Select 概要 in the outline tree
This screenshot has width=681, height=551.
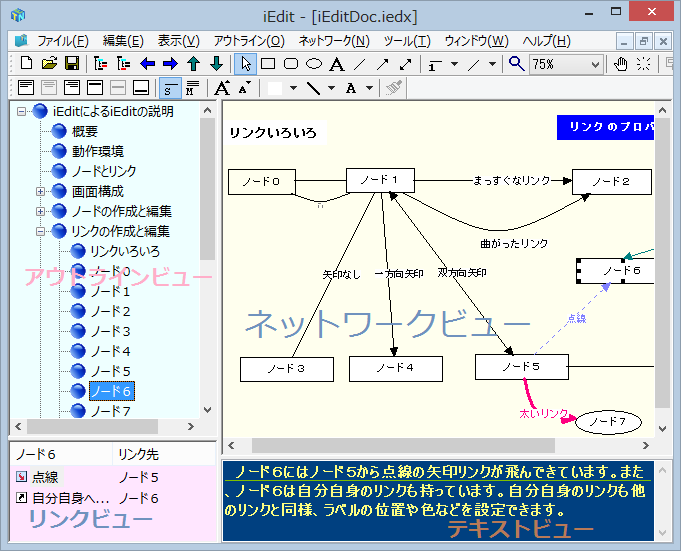[85, 132]
